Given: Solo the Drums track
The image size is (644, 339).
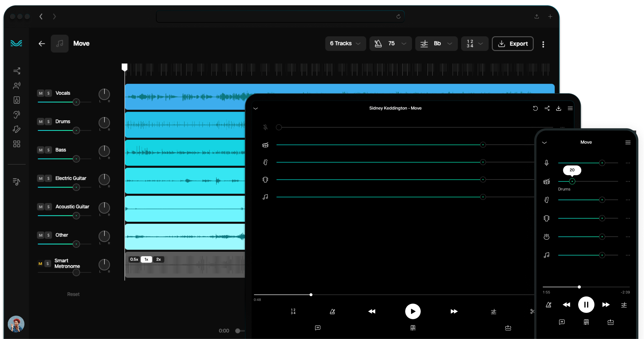Looking at the screenshot, I should (x=48, y=121).
